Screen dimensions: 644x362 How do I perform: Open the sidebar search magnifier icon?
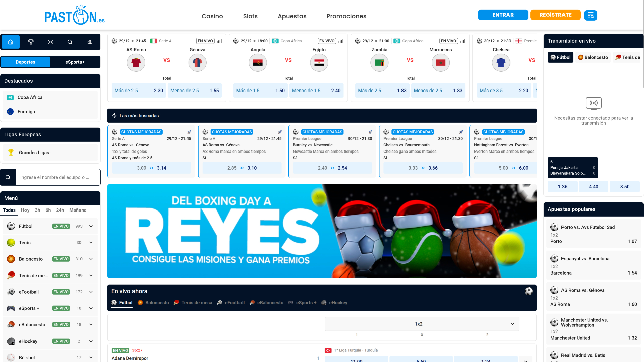pos(70,42)
